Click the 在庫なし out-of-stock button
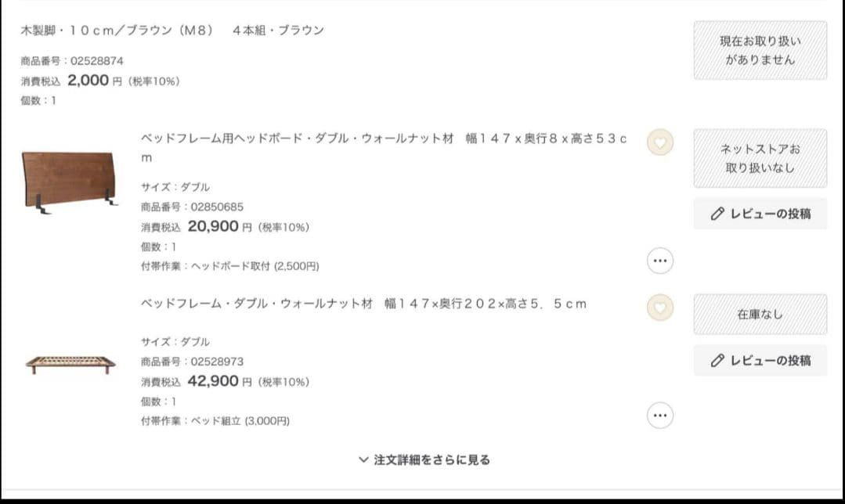845x504 pixels. (760, 315)
